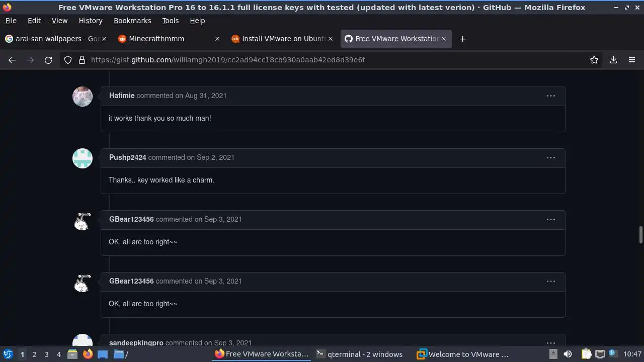Reload the current page
644x362 pixels.
point(48,60)
